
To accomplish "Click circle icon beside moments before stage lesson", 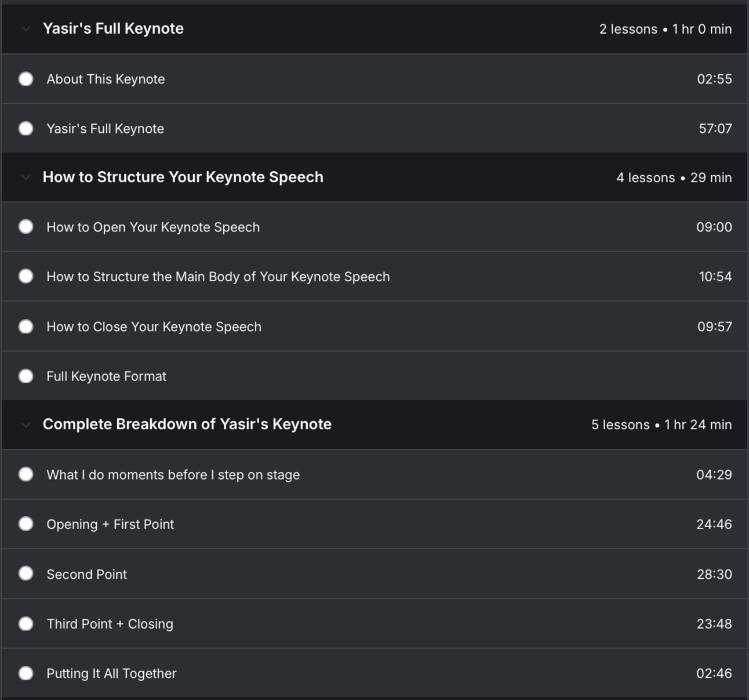I will click(x=26, y=474).
